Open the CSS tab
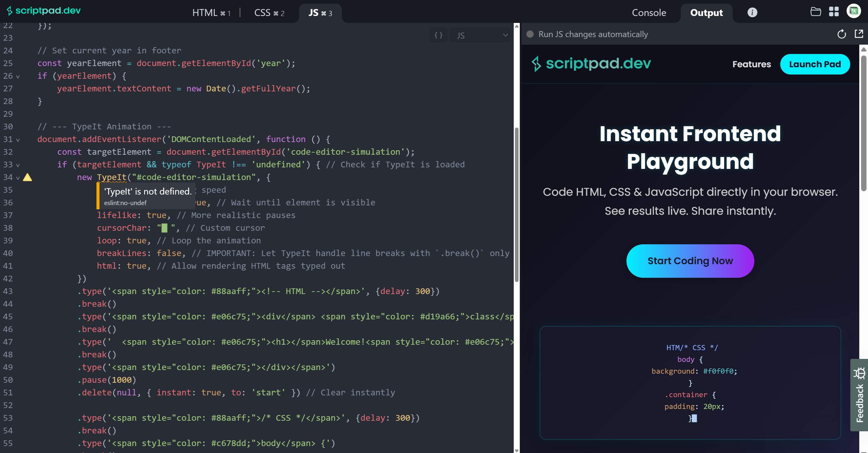The image size is (868, 453). [x=269, y=13]
